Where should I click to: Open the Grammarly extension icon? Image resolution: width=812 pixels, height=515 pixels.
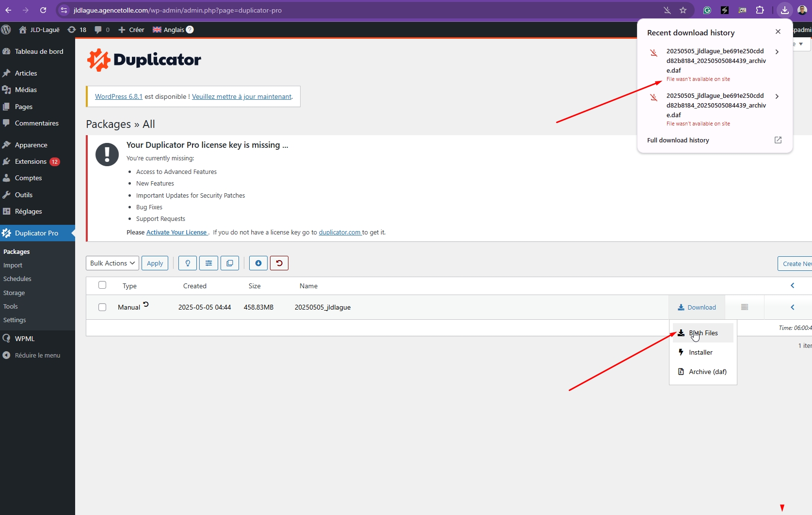(x=707, y=10)
